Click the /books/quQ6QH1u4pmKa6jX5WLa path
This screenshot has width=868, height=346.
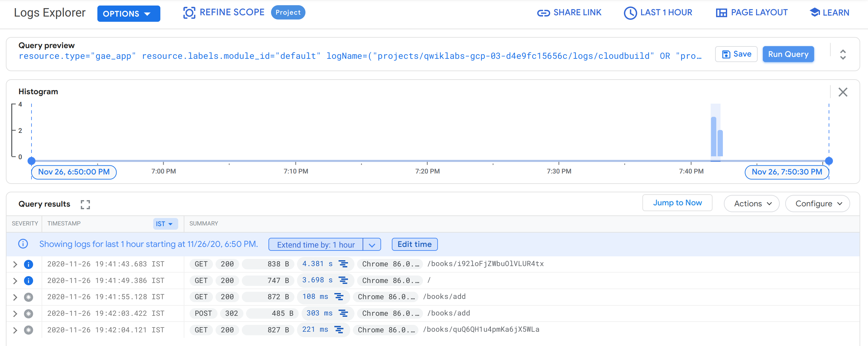point(481,329)
